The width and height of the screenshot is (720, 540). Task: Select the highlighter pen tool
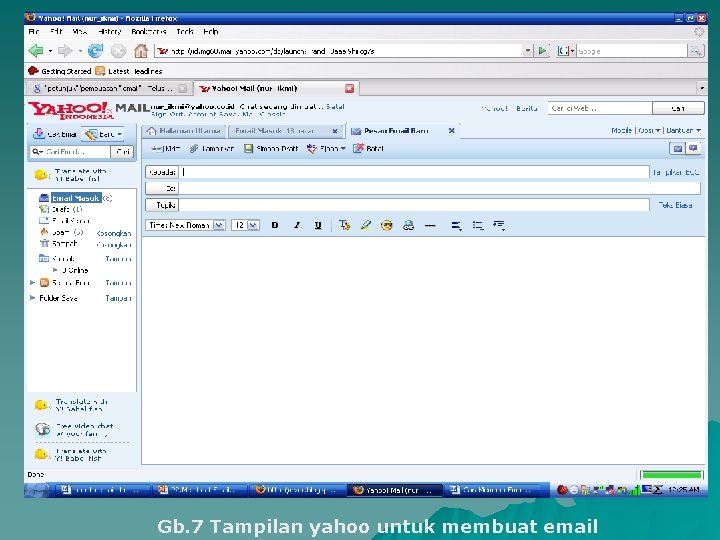[x=366, y=225]
